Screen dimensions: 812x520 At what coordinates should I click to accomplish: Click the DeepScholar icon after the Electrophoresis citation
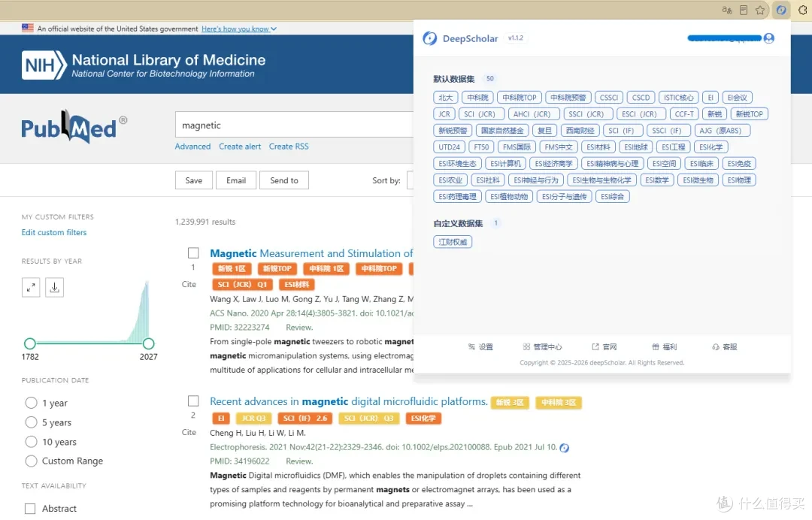(565, 448)
